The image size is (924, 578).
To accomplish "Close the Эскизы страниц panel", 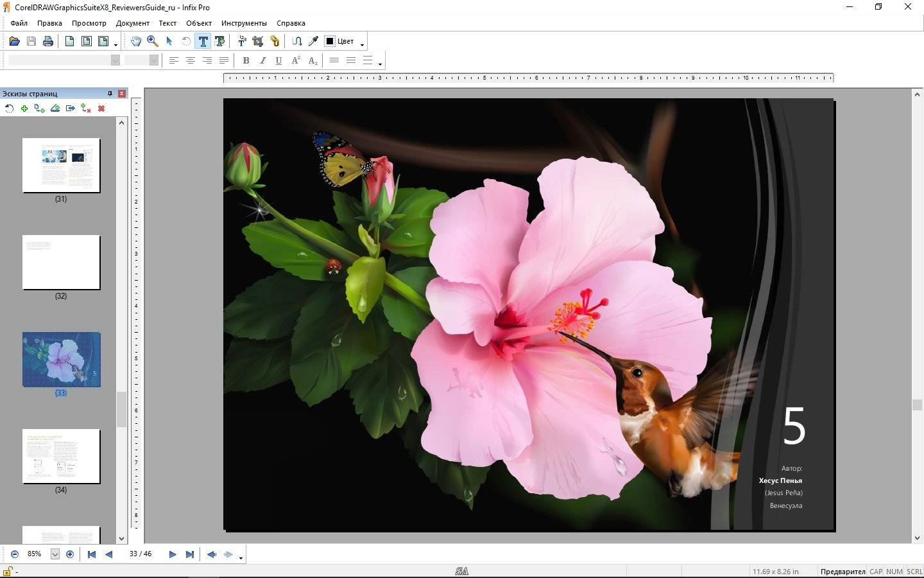I will pos(122,94).
